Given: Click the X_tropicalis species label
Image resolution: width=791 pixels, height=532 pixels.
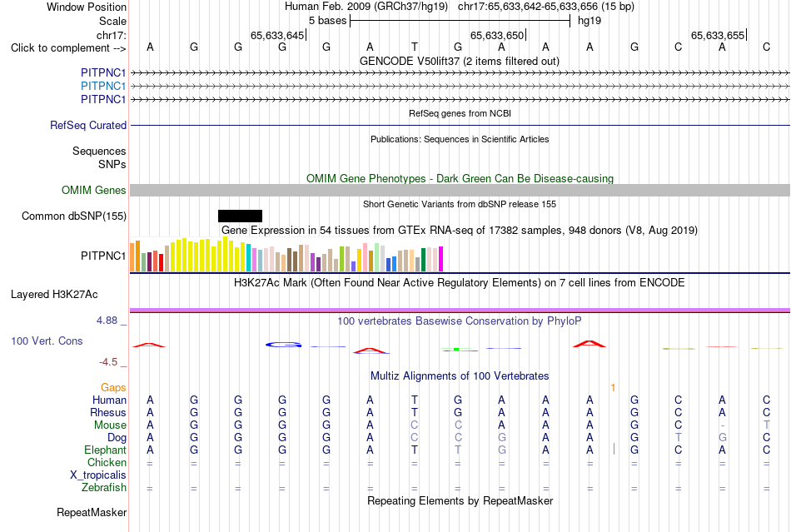Looking at the screenshot, I should coord(98,475).
